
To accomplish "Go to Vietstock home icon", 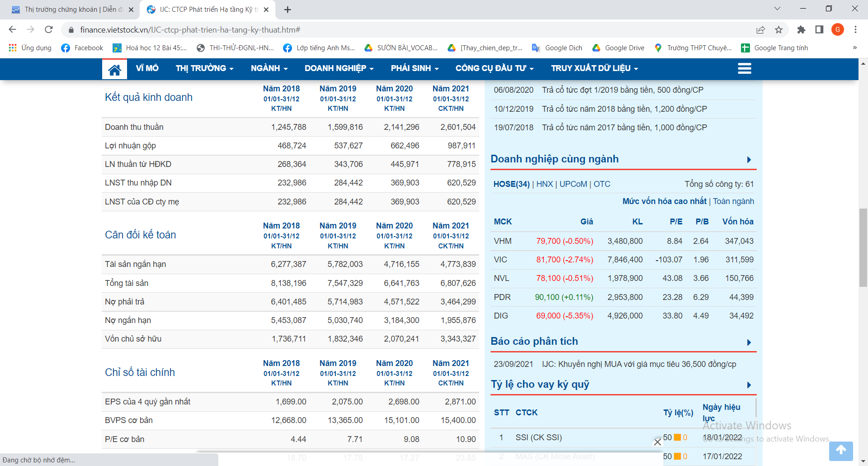I will (114, 69).
